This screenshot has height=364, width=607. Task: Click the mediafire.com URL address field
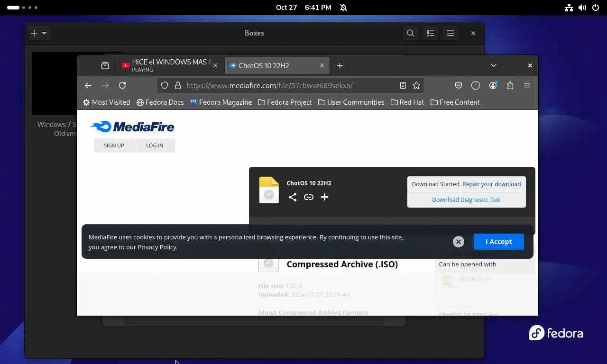(289, 85)
